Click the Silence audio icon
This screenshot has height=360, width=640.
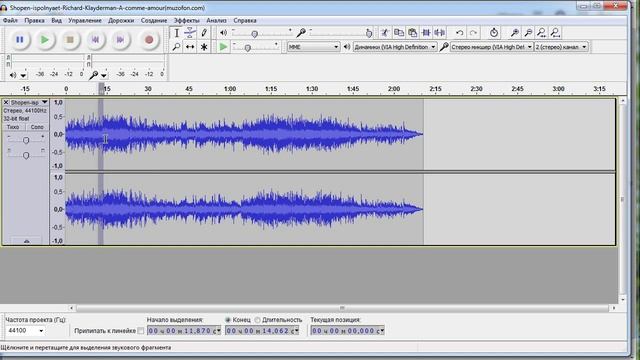click(440, 33)
